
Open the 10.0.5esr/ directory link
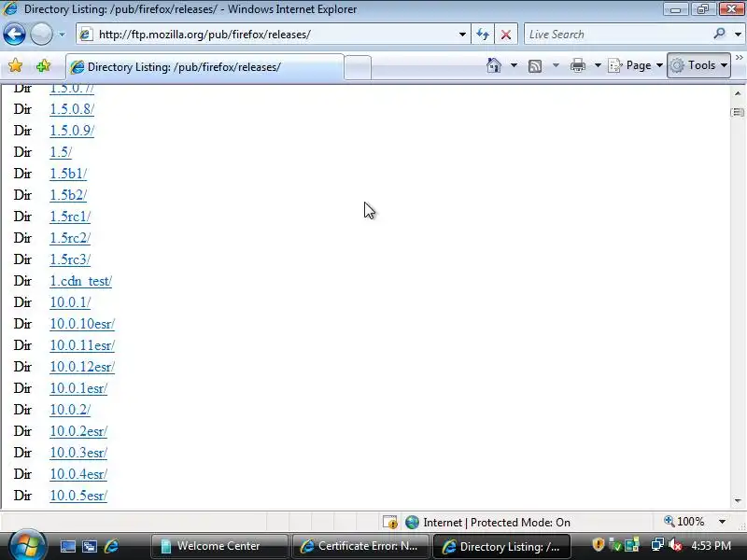point(78,496)
